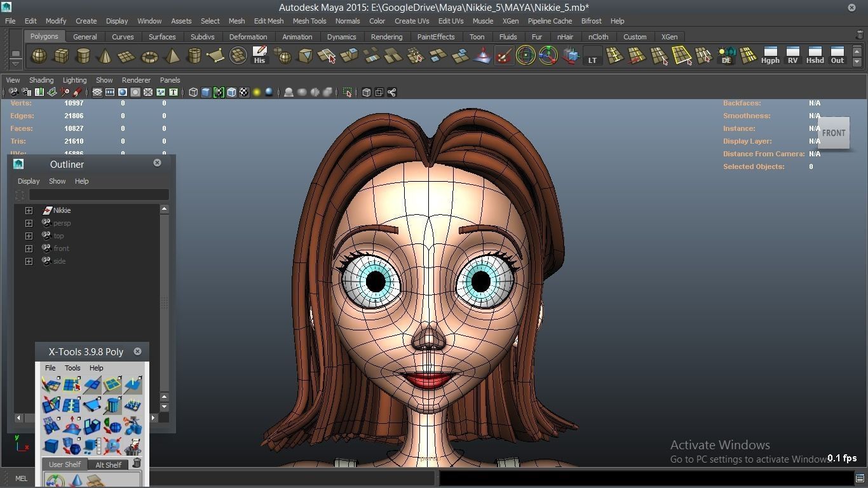Click the Outliner search filter field
The width and height of the screenshot is (868, 488).
pyautogui.click(x=98, y=194)
